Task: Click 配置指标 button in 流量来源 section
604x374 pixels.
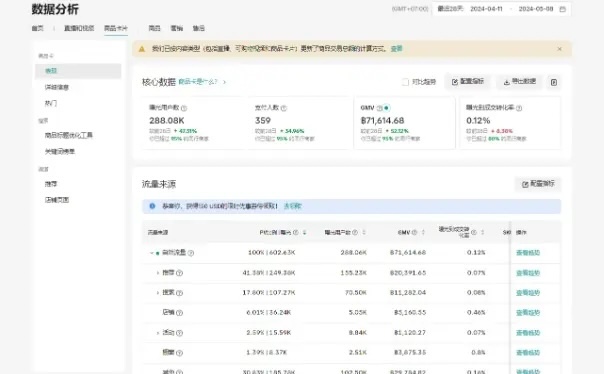Action: coord(538,184)
